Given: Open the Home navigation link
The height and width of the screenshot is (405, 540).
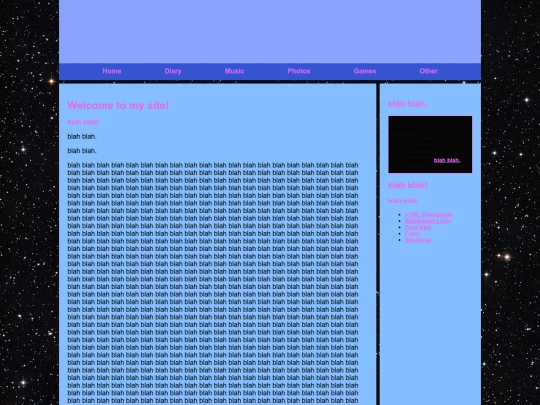Looking at the screenshot, I should pyautogui.click(x=112, y=71).
